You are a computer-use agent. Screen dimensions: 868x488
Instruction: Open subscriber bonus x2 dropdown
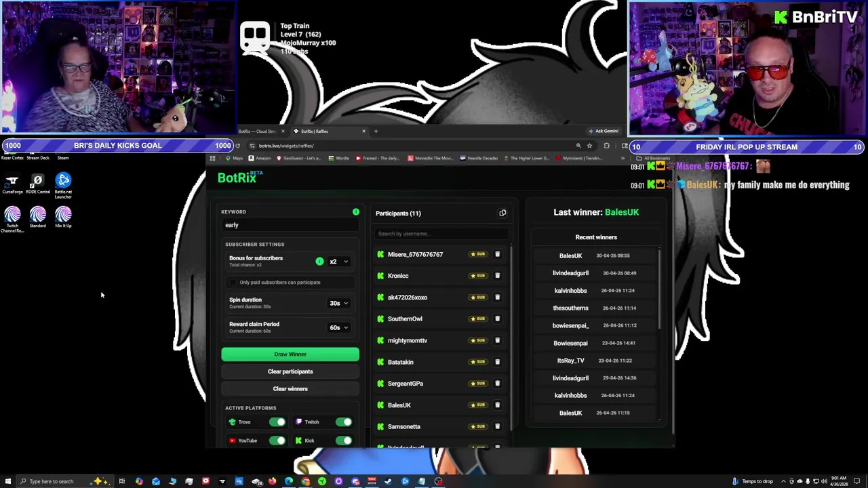[x=338, y=262]
